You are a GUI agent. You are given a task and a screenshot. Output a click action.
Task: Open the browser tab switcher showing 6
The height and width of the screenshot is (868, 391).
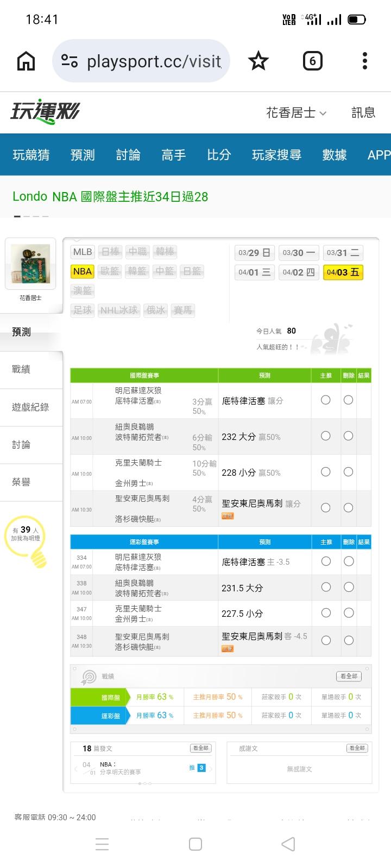point(312,61)
